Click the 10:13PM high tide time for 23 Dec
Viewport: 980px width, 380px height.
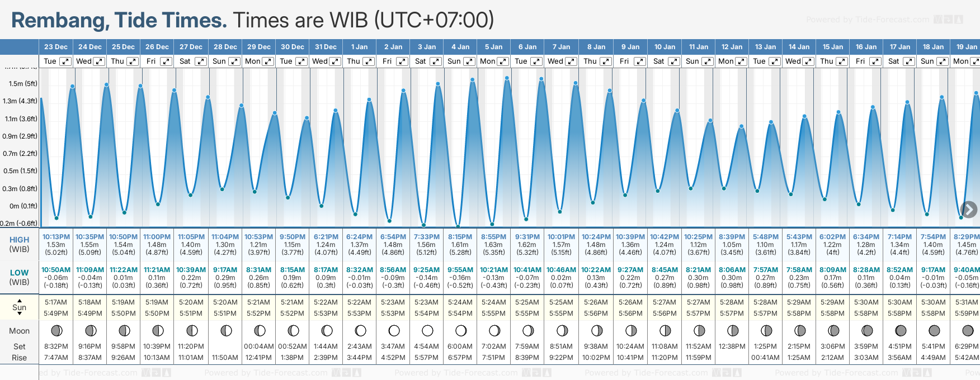point(56,237)
